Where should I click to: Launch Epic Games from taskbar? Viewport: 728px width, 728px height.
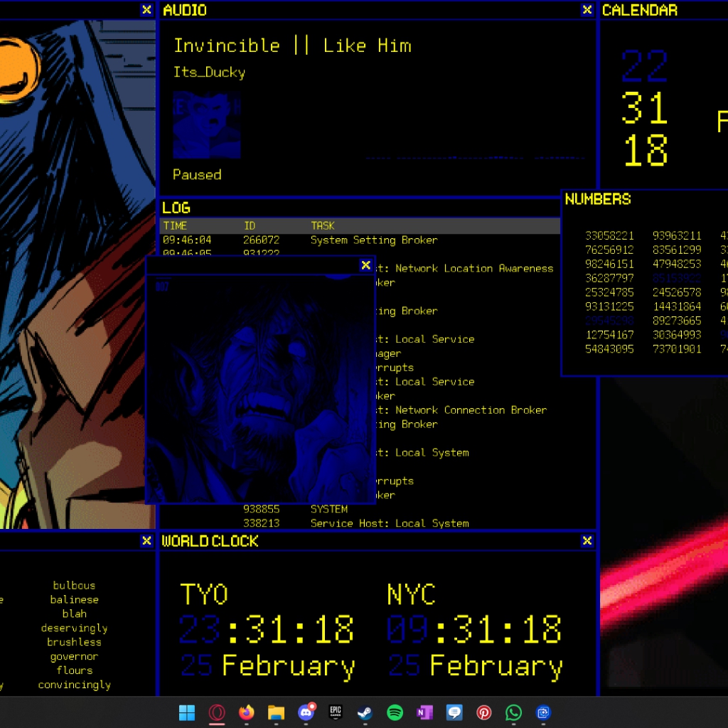tap(336, 712)
